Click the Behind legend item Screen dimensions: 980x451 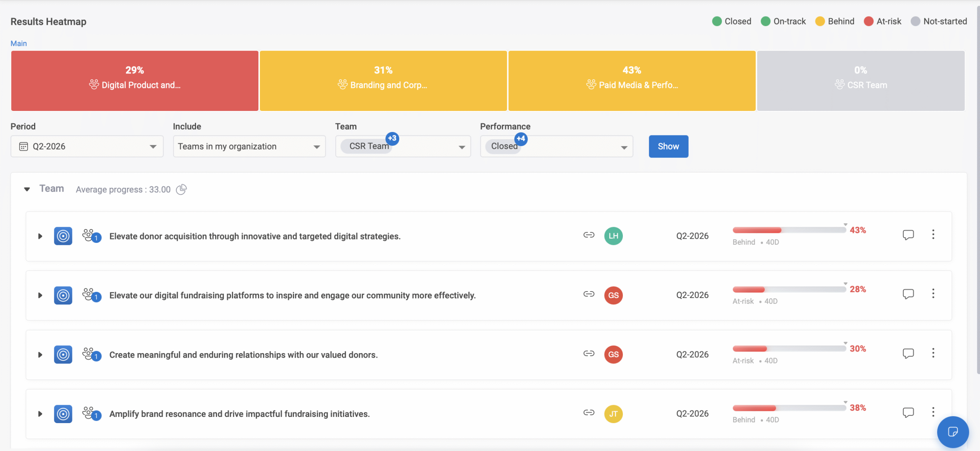[x=835, y=21]
